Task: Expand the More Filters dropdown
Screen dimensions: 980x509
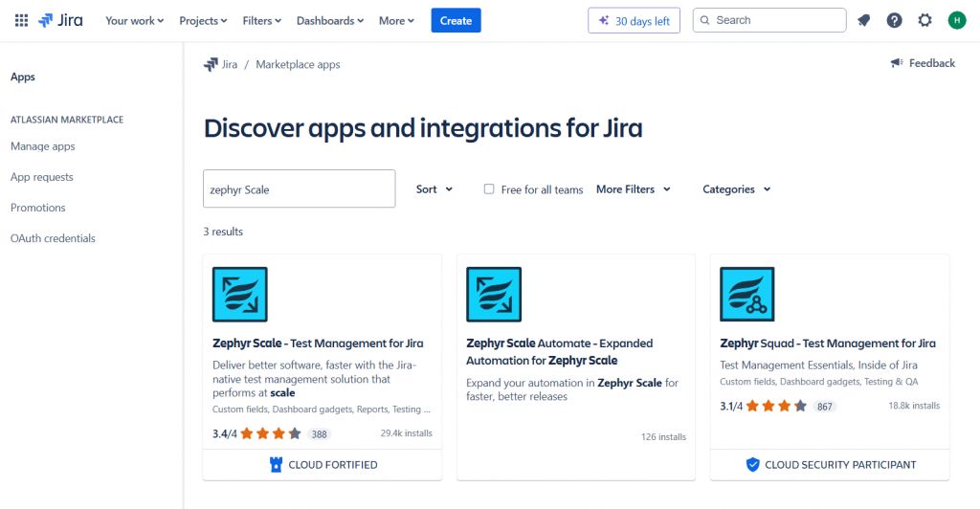Action: pos(634,189)
